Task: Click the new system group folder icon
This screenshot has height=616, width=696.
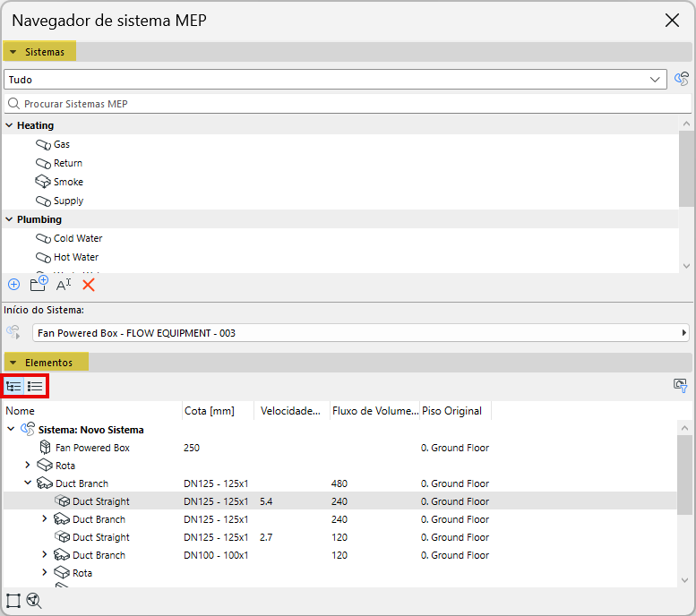Action: click(x=39, y=284)
